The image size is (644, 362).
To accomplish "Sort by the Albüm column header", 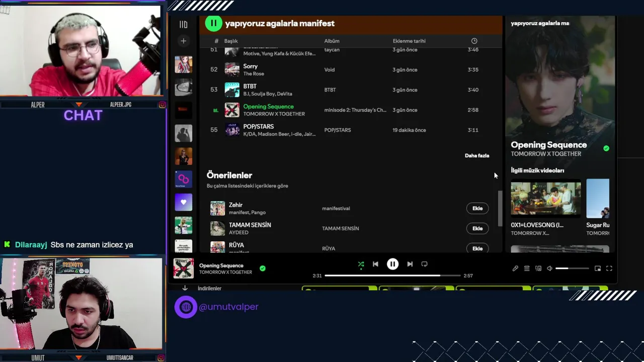I will (332, 41).
